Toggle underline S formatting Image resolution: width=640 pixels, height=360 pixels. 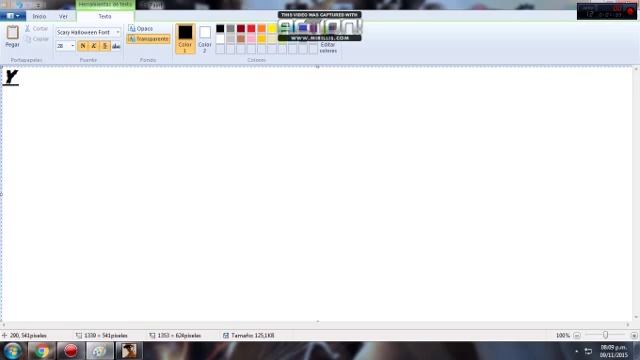click(105, 46)
